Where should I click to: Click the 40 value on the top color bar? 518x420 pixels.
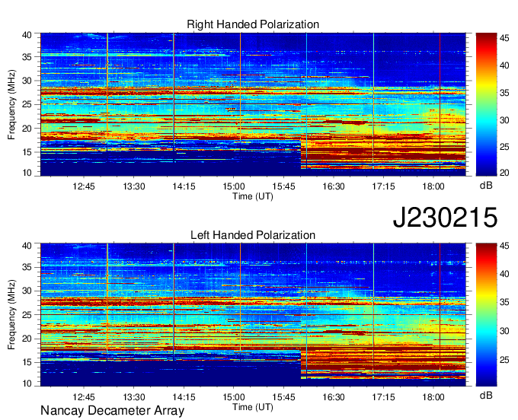click(504, 65)
